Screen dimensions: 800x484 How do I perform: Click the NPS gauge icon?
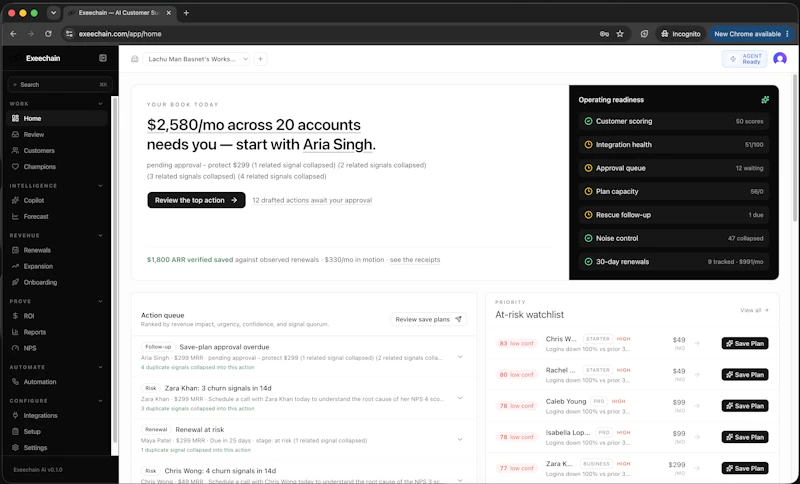[15, 348]
